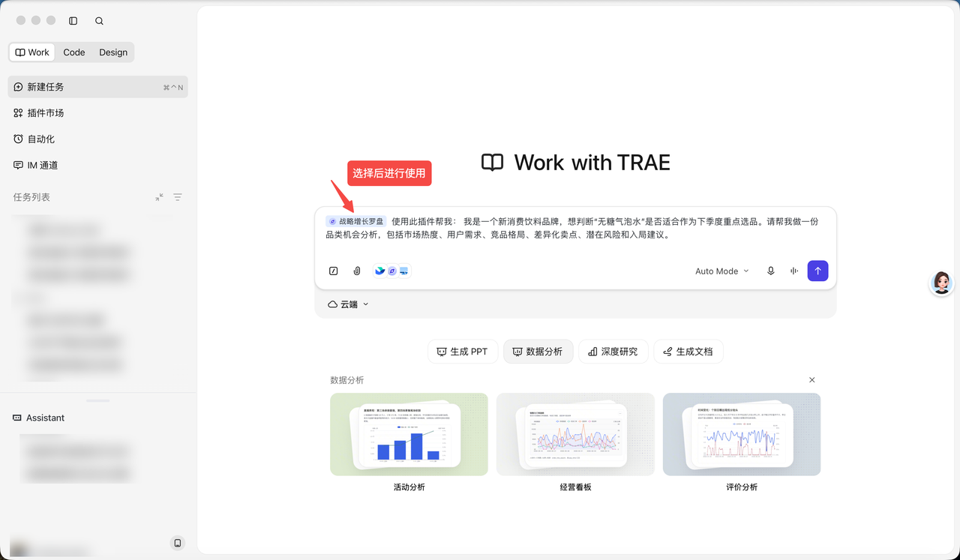Close the 数据分析 templates panel
The width and height of the screenshot is (960, 560).
(x=811, y=380)
